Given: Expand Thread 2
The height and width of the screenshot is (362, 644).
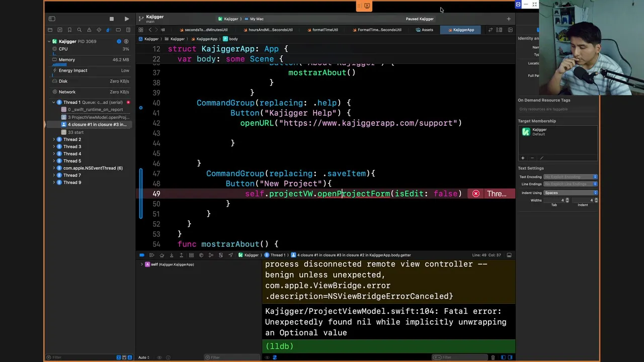Looking at the screenshot, I should tap(54, 139).
